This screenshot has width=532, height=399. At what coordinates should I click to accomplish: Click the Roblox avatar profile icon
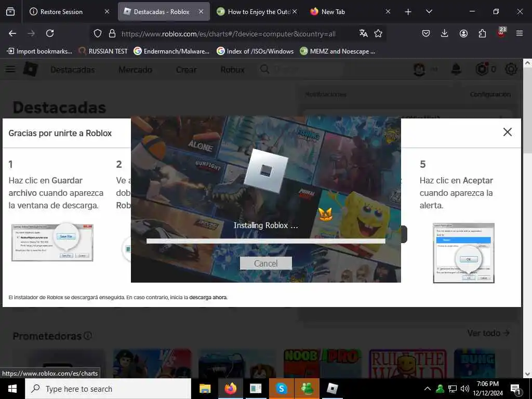click(x=419, y=69)
